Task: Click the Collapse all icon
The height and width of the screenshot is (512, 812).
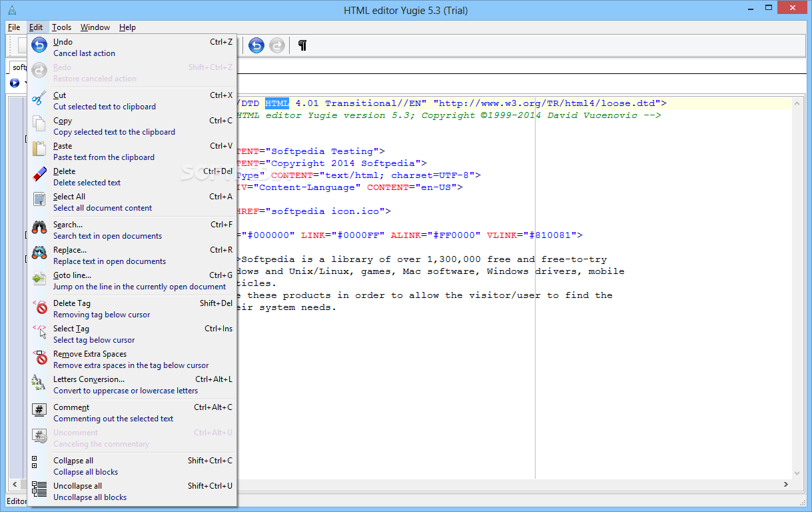Action: 35,462
